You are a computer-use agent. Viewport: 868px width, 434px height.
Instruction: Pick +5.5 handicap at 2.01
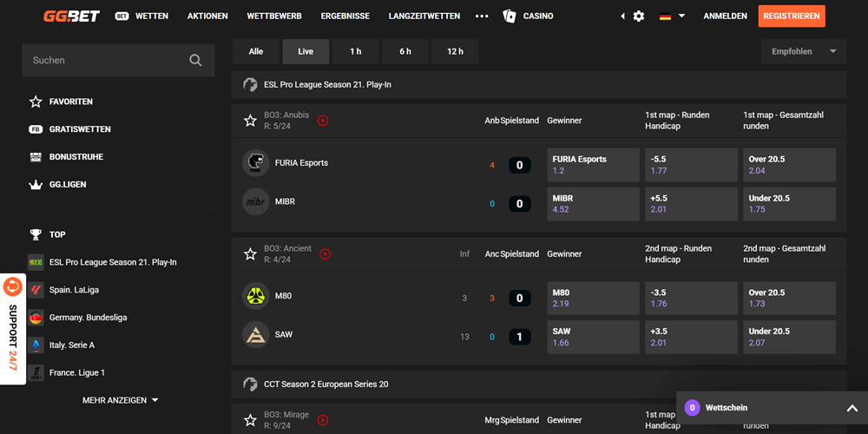[692, 204]
